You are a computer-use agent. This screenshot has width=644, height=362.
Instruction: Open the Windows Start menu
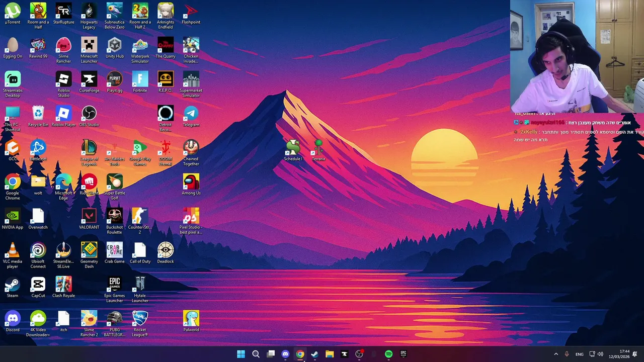[x=241, y=354]
